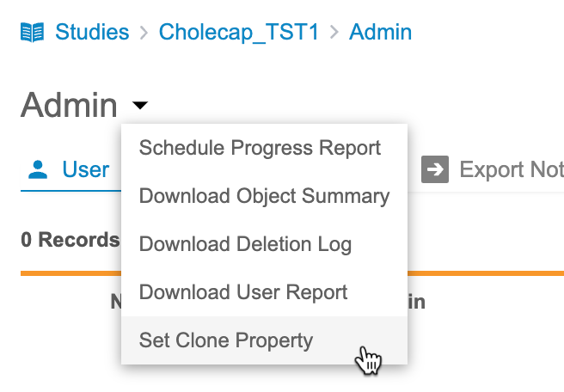Image resolution: width=564 pixels, height=392 pixels.
Task: Click the 0 Records count label
Action: [x=70, y=239]
